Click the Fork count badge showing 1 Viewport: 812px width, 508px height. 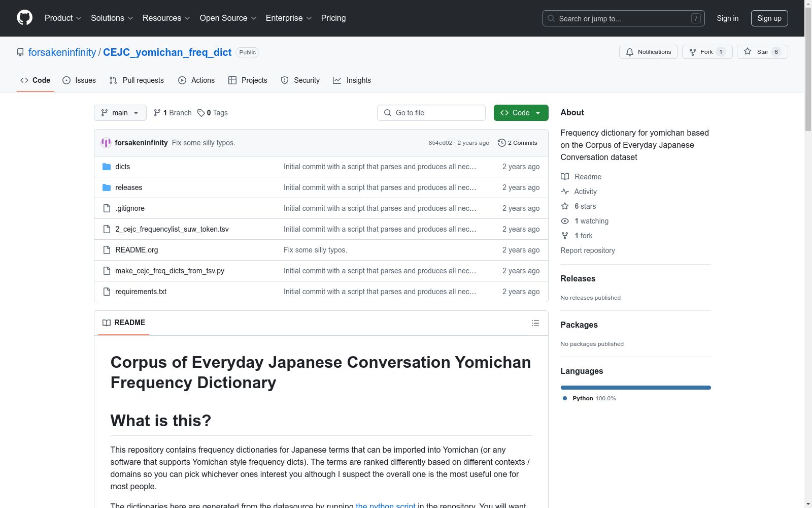point(721,52)
